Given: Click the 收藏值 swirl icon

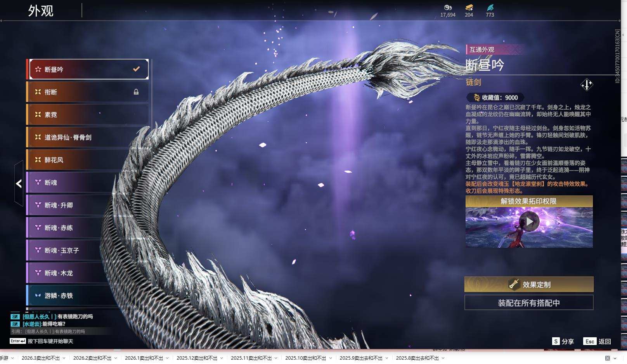Looking at the screenshot, I should 476,98.
